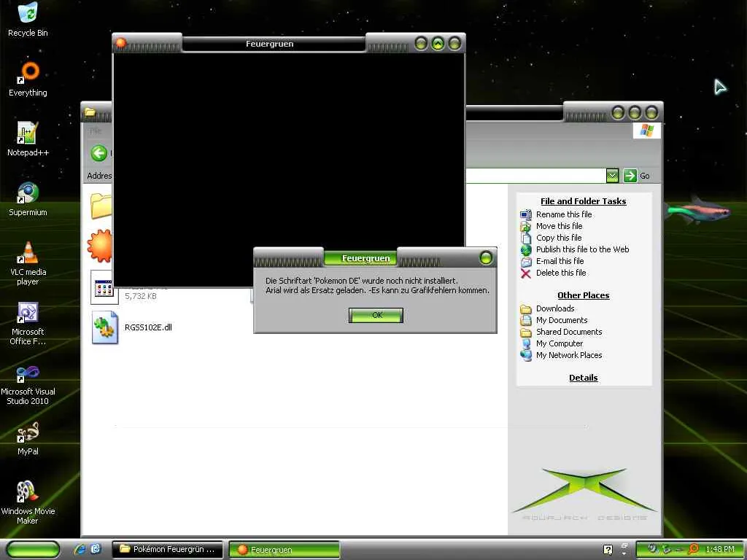Image resolution: width=747 pixels, height=560 pixels.
Task: Click OK in the Feuergruen font warning dialog
Action: (376, 315)
